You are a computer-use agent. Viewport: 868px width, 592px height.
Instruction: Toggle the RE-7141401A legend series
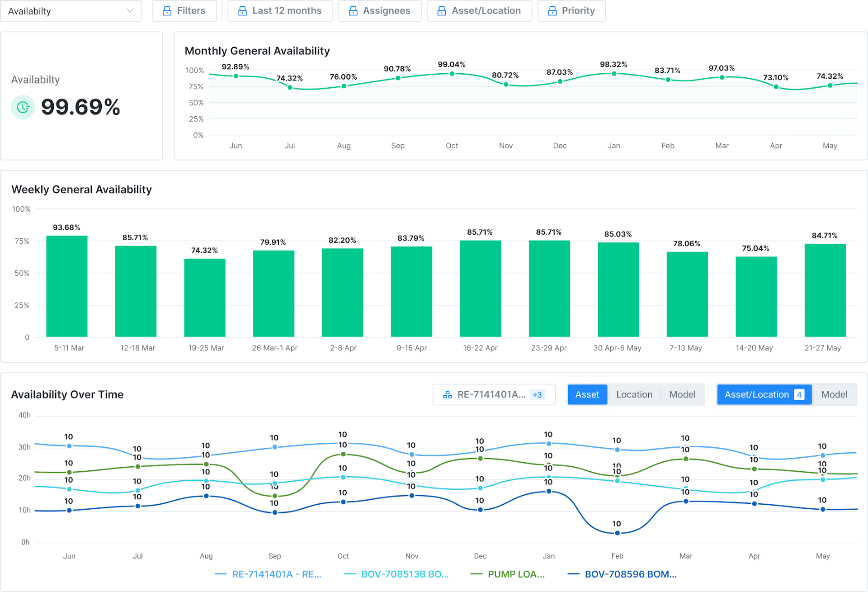point(276,574)
